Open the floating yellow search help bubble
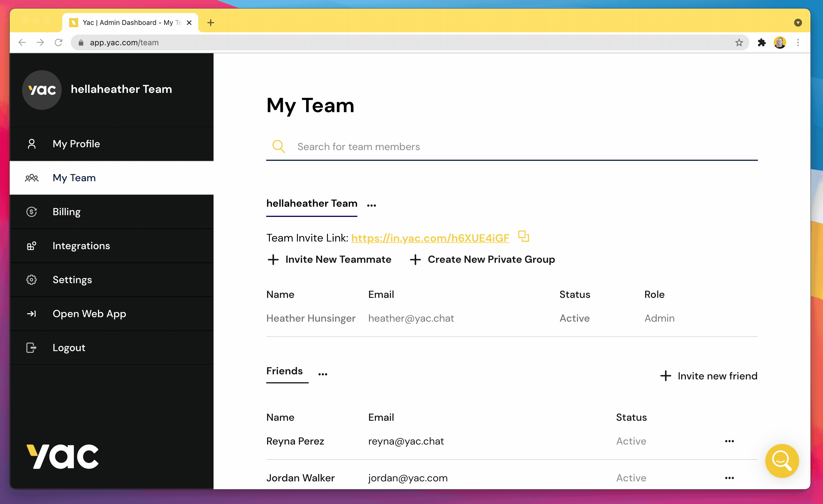The height and width of the screenshot is (504, 823). point(782,461)
